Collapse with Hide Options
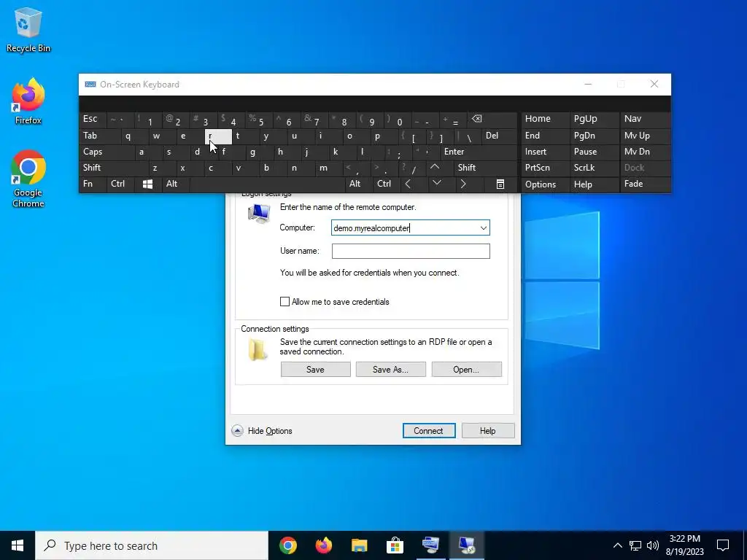The height and width of the screenshot is (560, 747). (x=262, y=431)
